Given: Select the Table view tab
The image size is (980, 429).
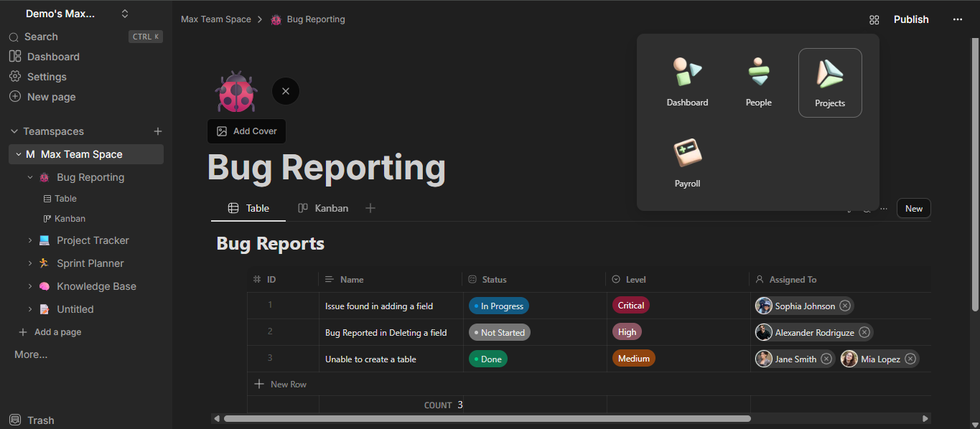Looking at the screenshot, I should [x=248, y=208].
